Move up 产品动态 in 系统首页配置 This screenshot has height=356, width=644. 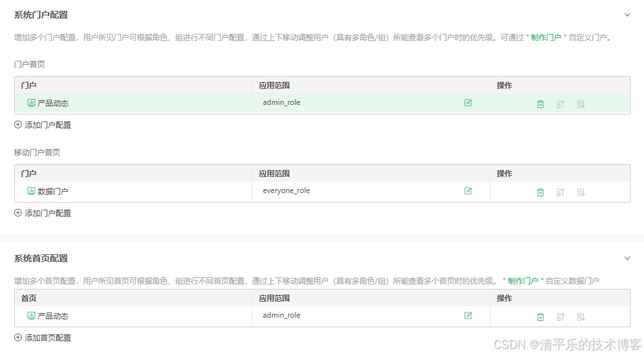click(x=561, y=317)
